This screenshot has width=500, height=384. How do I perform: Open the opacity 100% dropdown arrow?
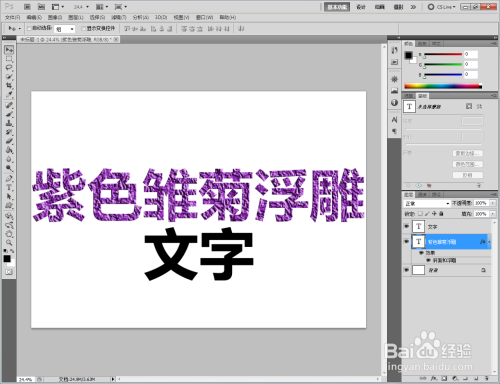(493, 203)
